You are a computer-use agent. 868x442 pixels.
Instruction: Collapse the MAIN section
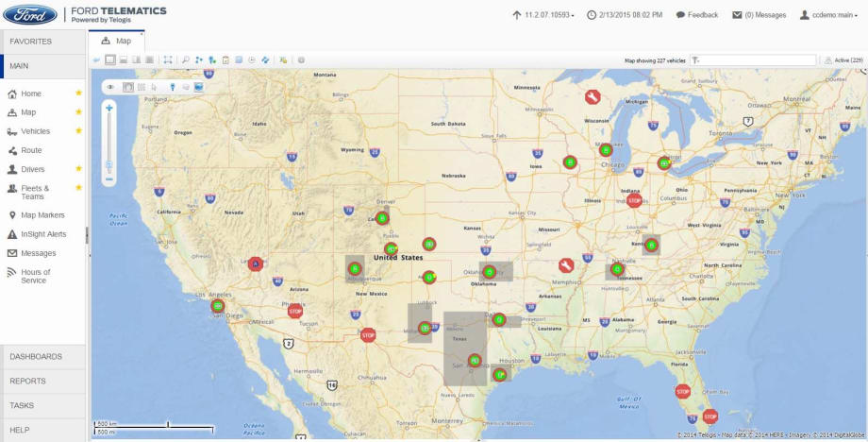click(42, 66)
